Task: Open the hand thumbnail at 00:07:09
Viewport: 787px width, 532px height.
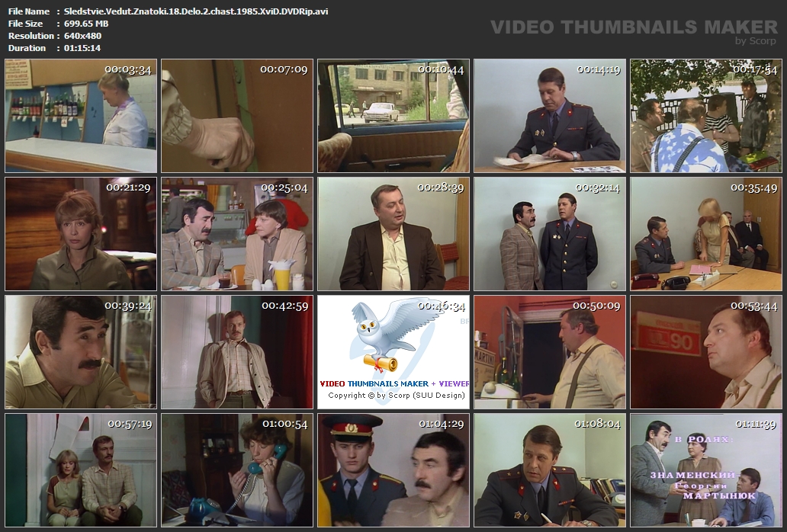Action: coord(236,116)
